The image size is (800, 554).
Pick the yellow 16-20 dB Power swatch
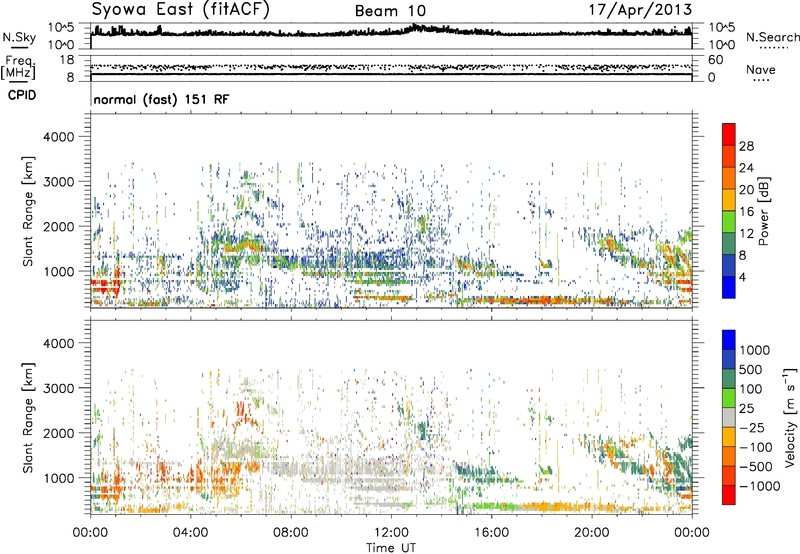pos(729,199)
